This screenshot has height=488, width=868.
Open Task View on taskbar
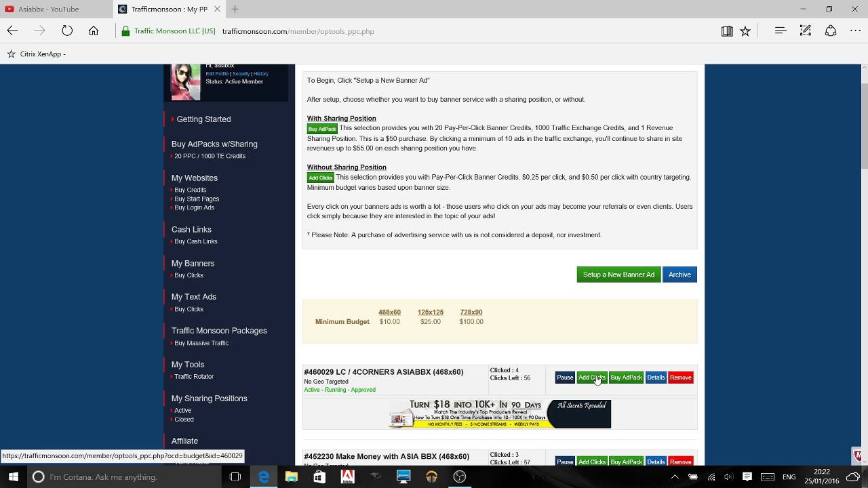[235, 476]
